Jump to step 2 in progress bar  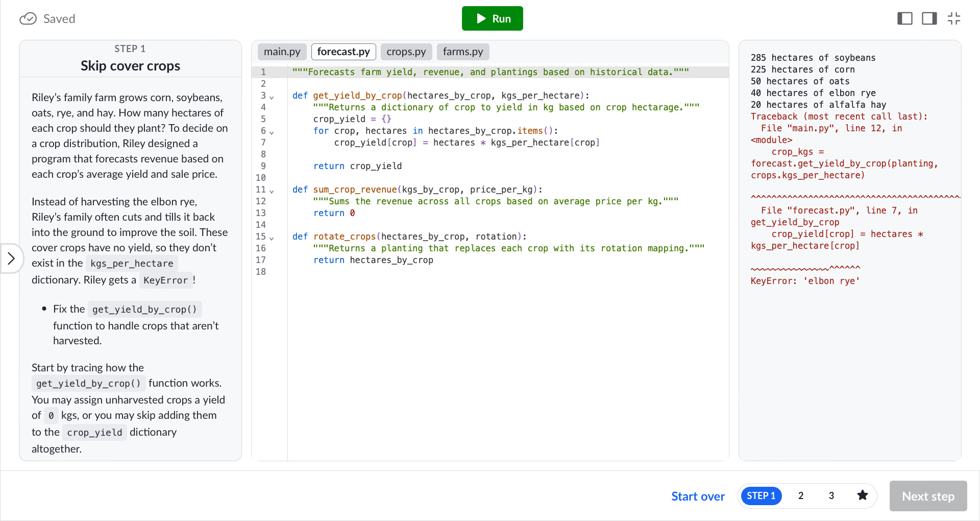coord(801,495)
